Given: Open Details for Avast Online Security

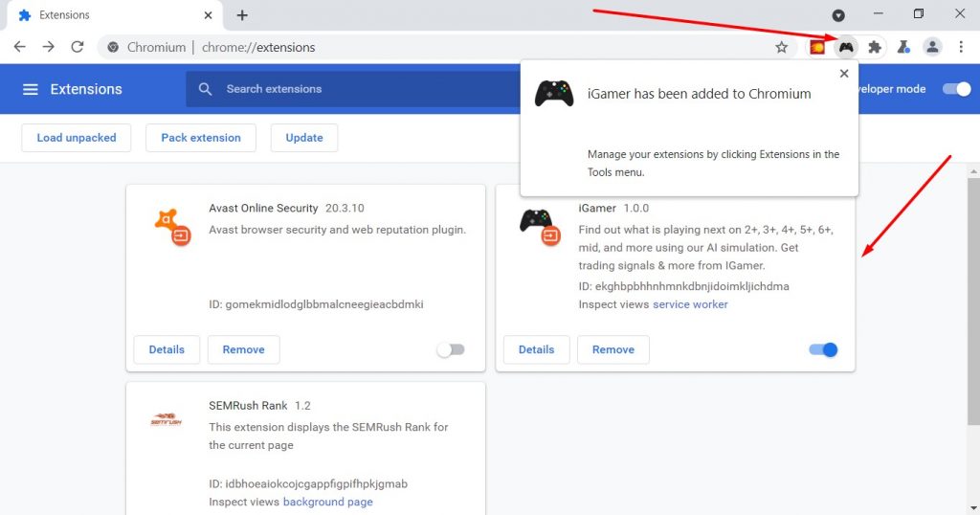Looking at the screenshot, I should coord(167,349).
